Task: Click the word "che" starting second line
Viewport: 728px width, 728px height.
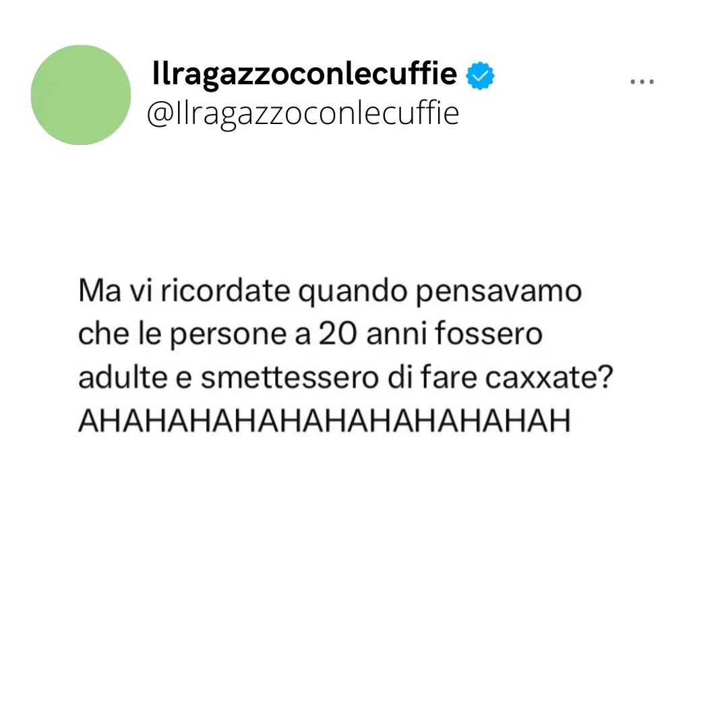Action: point(103,334)
